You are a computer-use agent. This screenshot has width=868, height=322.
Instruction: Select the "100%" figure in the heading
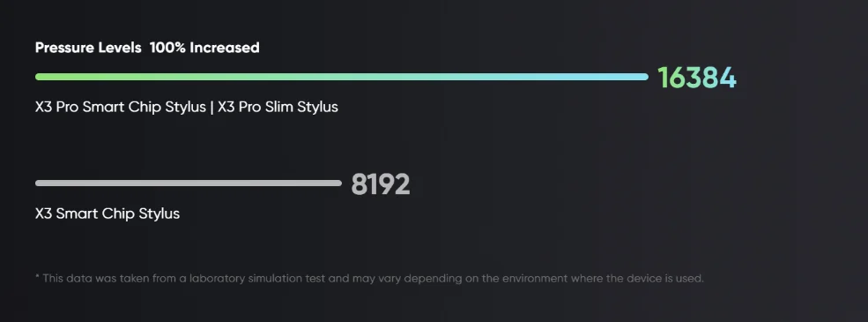167,48
